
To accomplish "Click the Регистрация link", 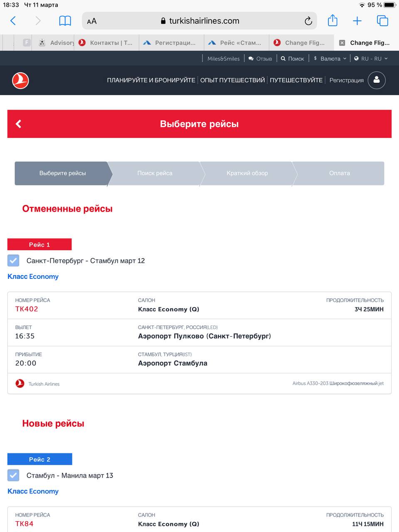I will [x=347, y=80].
